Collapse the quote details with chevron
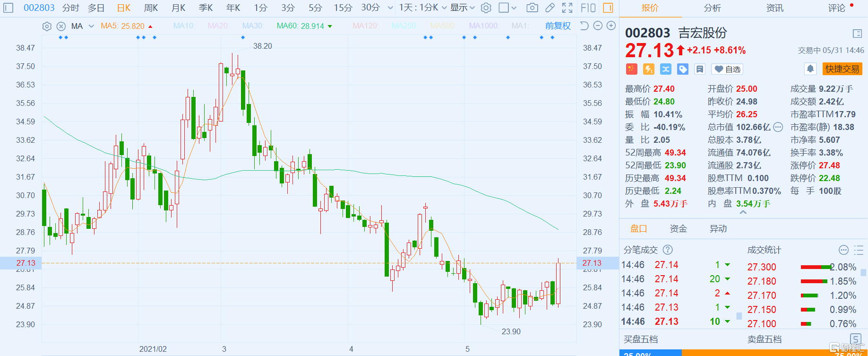Screen dimensions: 868x356 [x=743, y=213]
